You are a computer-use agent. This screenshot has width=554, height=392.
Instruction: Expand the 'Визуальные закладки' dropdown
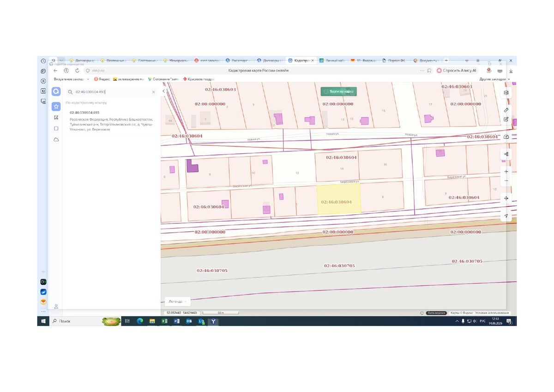(71, 79)
